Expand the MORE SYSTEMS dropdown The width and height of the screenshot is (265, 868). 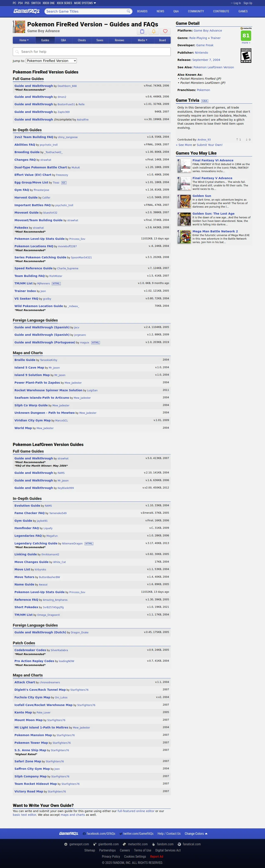(x=85, y=3)
